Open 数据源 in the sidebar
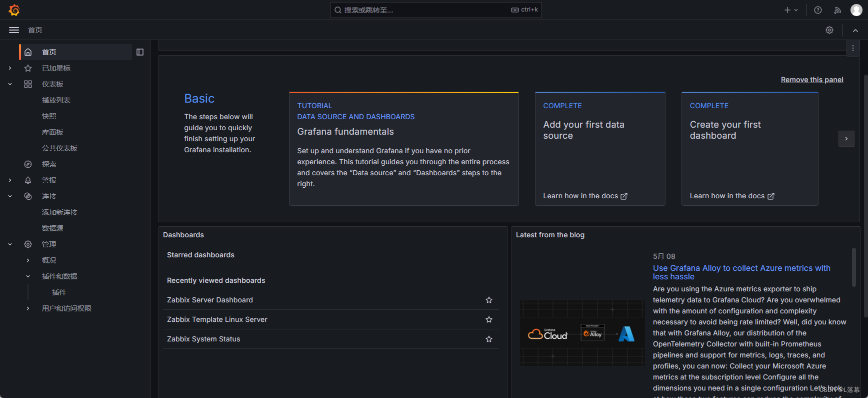868x398 pixels. pyautogui.click(x=52, y=228)
